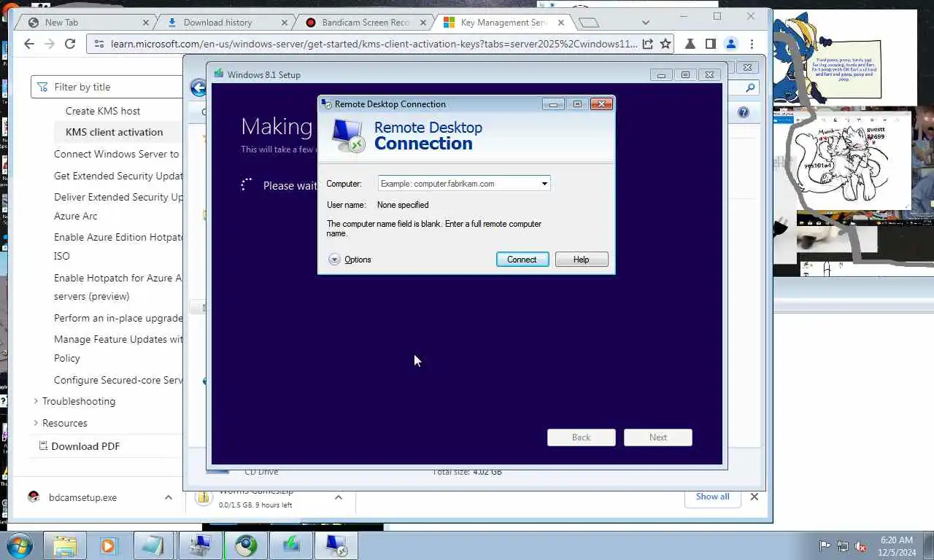Image resolution: width=934 pixels, height=560 pixels.
Task: Click the Explorer search magnifier icon
Action: tap(750, 87)
